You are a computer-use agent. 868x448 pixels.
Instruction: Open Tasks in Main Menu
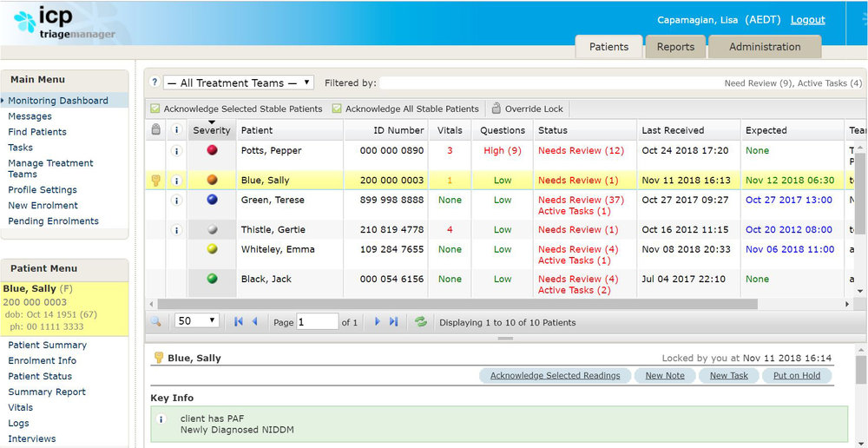[21, 148]
